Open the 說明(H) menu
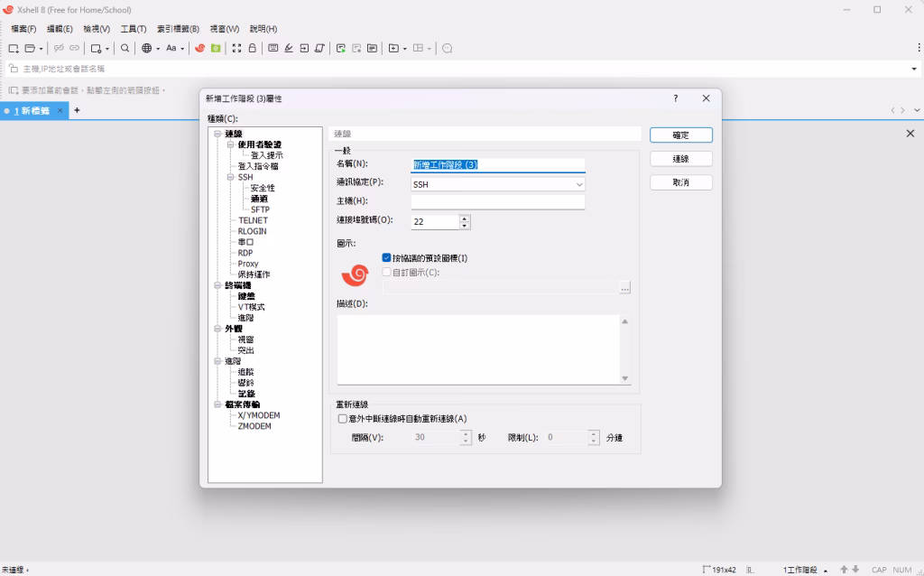This screenshot has width=924, height=576. coord(263,29)
